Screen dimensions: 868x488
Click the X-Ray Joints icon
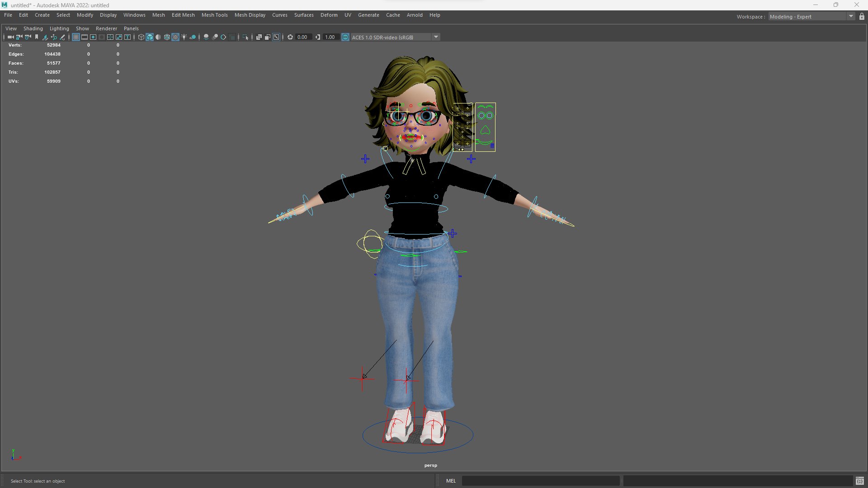click(x=276, y=37)
